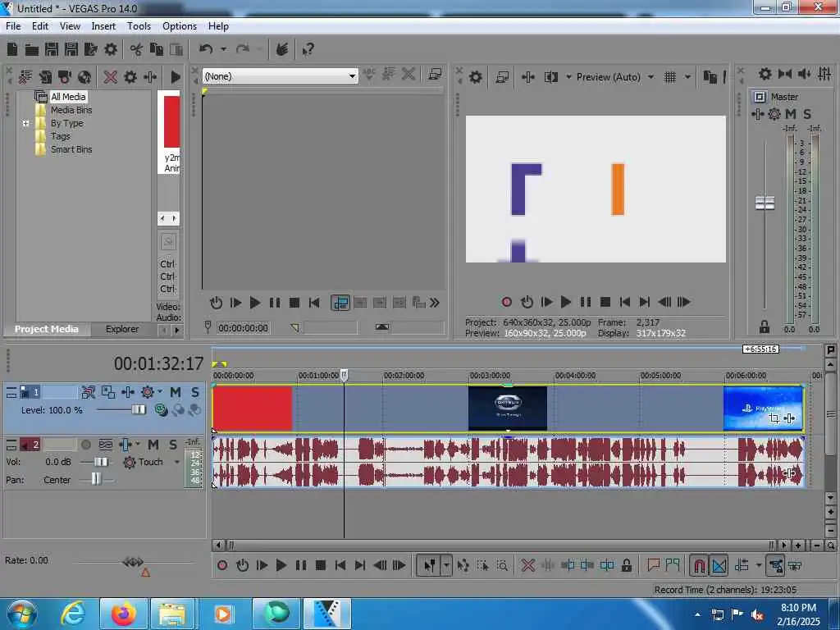The width and height of the screenshot is (840, 630).
Task: Click the Undo arrow icon
Action: (x=206, y=49)
